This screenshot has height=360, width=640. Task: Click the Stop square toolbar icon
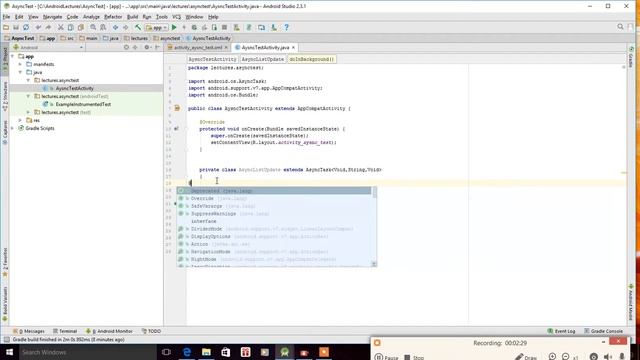(x=224, y=27)
